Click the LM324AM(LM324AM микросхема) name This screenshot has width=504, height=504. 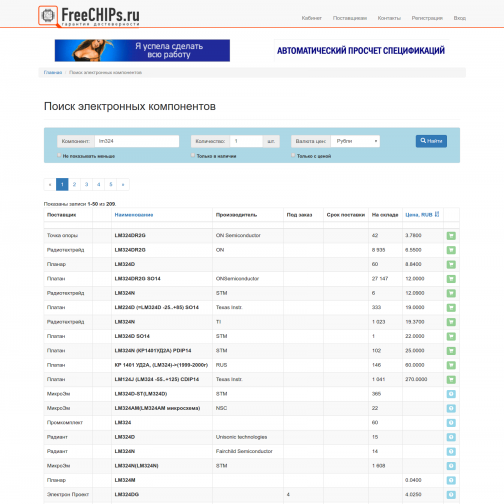(157, 408)
